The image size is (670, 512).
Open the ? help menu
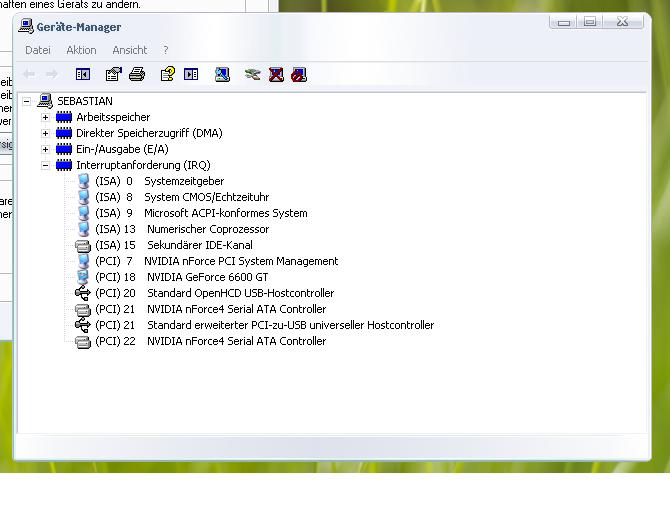pos(166,50)
